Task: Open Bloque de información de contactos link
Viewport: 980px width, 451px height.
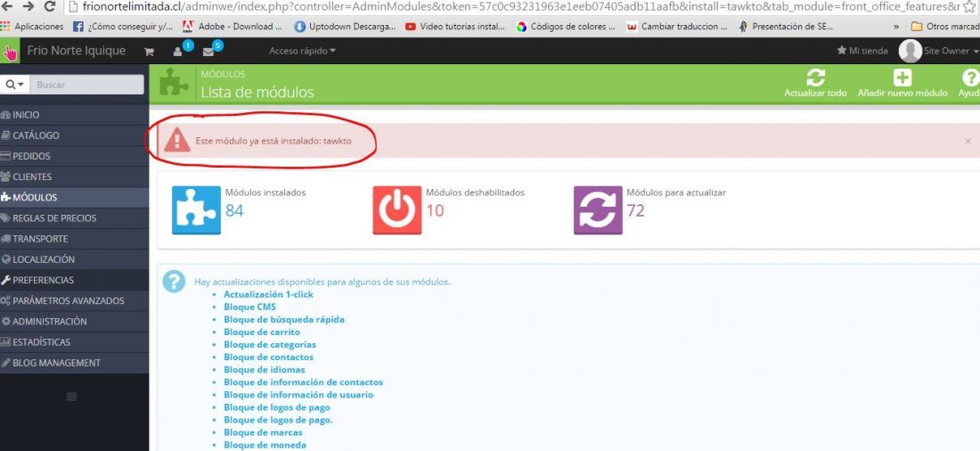Action: tap(304, 382)
